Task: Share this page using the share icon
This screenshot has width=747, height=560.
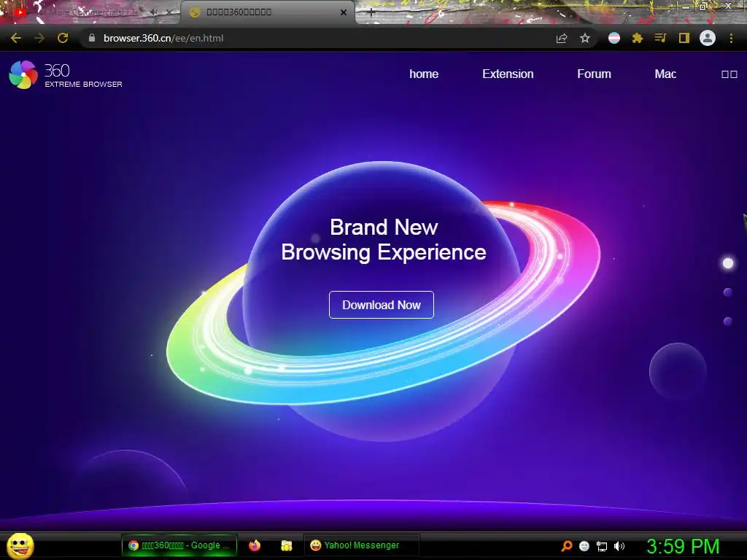Action: [x=562, y=39]
